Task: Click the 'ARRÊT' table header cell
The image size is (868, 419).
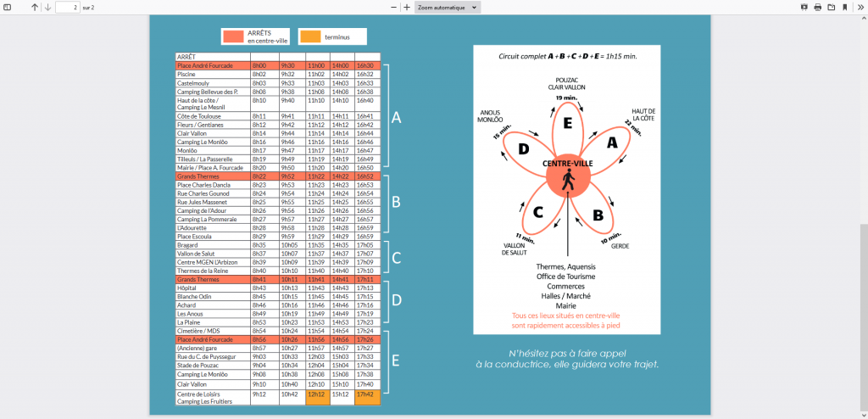Action: click(213, 57)
